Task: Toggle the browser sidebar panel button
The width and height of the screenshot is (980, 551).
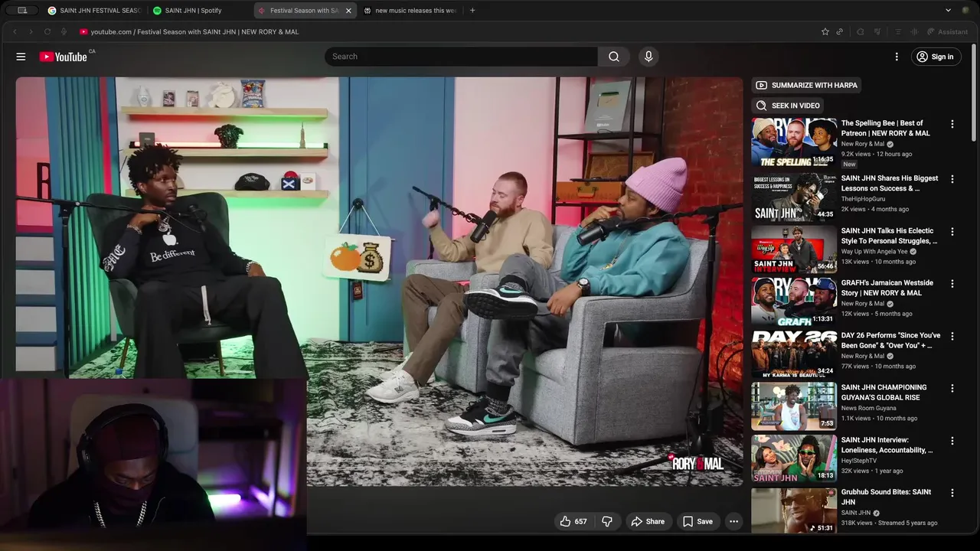Action: coord(22,11)
